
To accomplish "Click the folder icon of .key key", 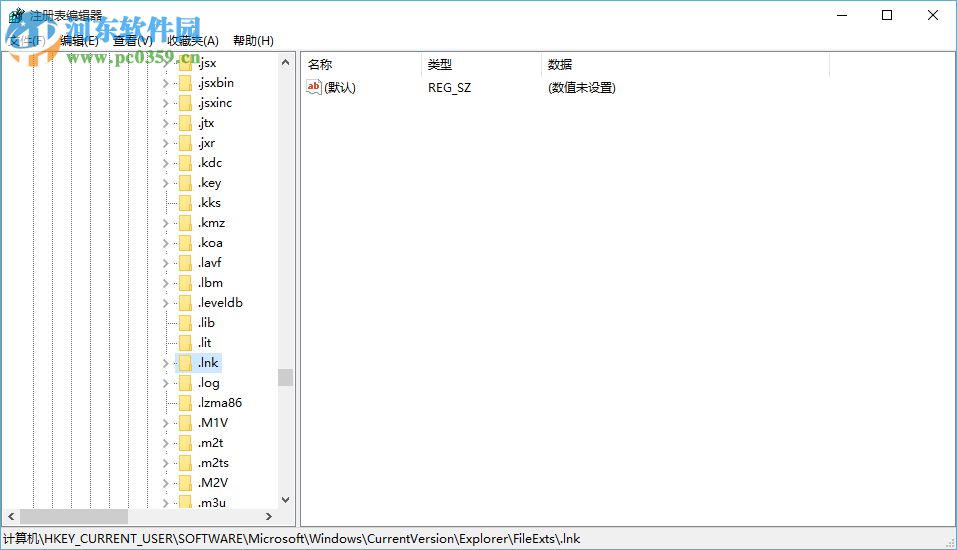I will tap(186, 183).
